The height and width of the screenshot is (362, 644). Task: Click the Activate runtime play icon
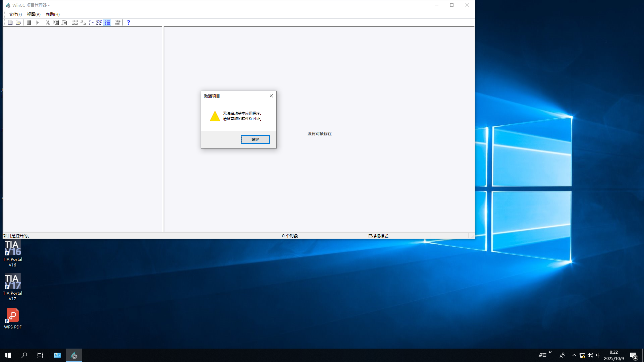click(x=37, y=22)
